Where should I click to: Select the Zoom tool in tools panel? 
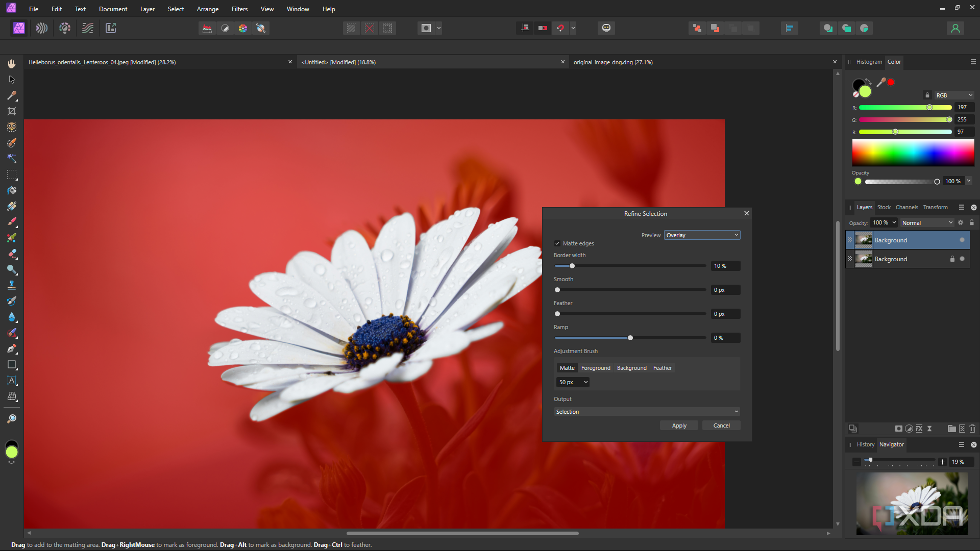pos(12,419)
